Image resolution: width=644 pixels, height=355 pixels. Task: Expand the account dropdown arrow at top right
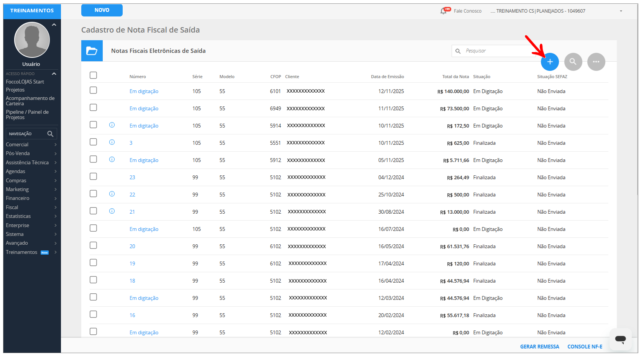pos(621,11)
